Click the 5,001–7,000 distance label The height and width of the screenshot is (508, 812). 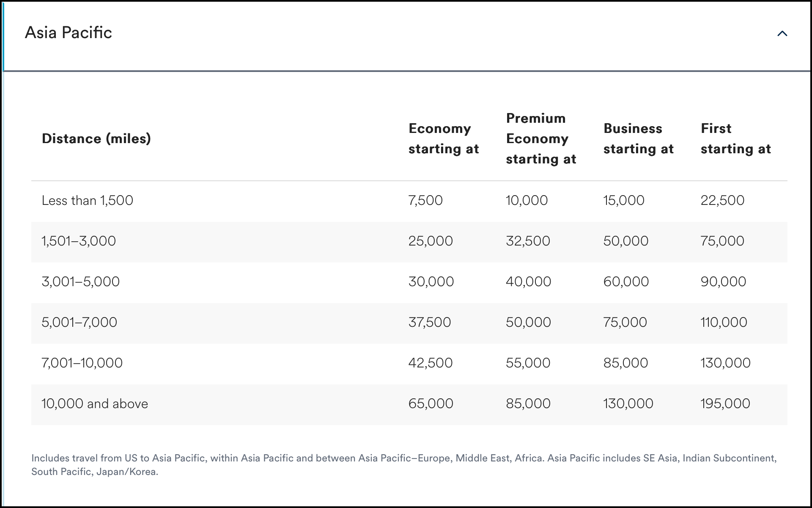[x=80, y=322]
